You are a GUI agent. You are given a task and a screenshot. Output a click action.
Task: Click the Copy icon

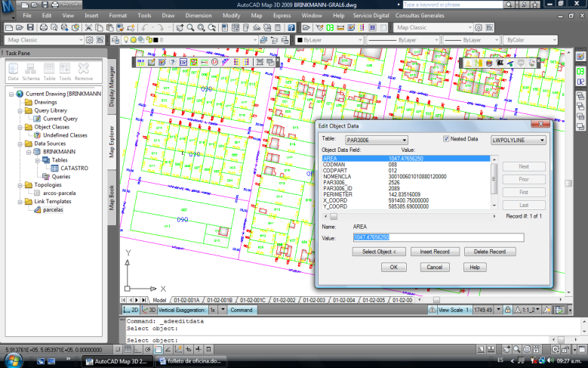pos(99,27)
